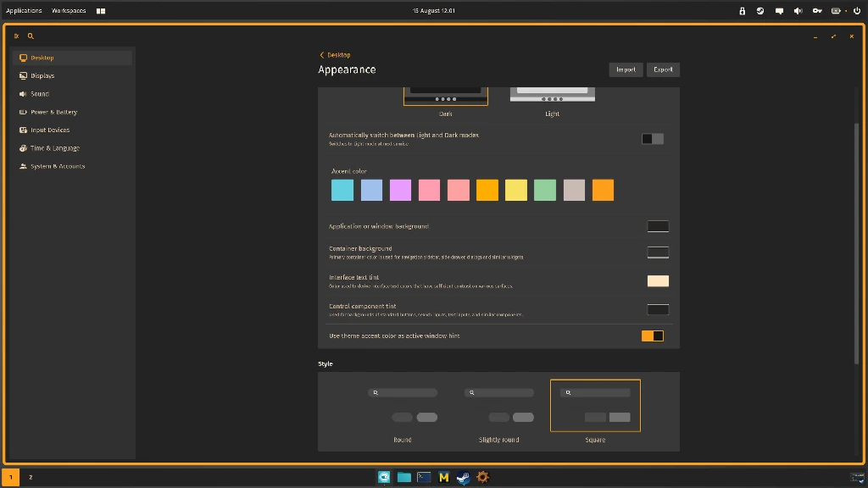Open the battery icon applet
Screen dimensions: 868x488
(837, 10)
